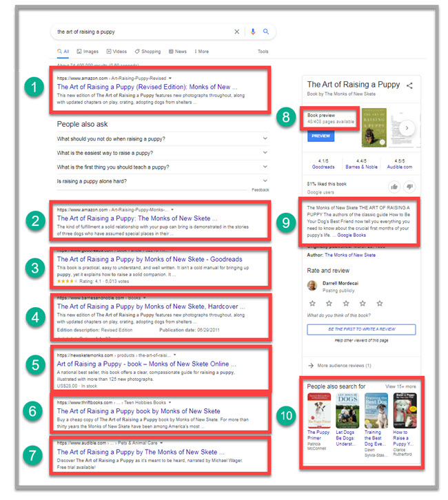
Task: Open The Puppy Primer book thumbnail
Action: point(319,410)
